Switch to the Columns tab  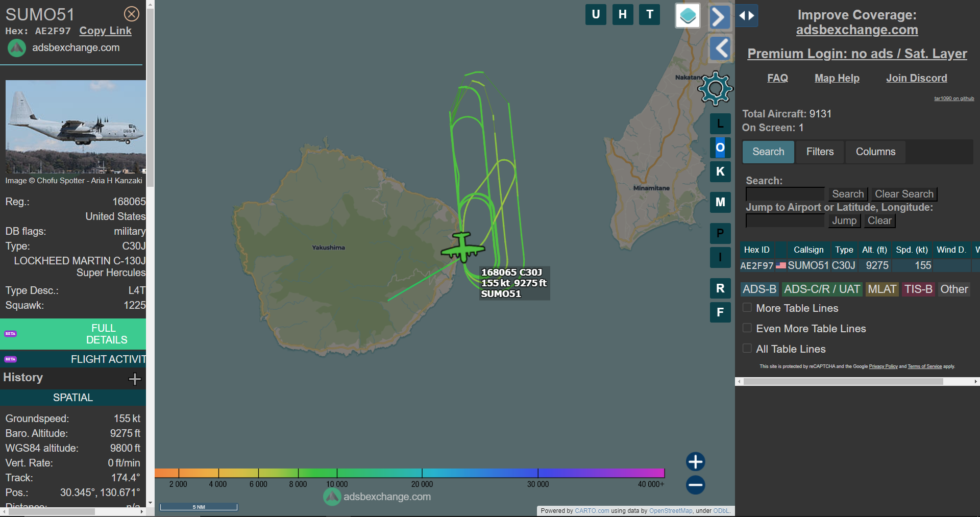(x=875, y=152)
